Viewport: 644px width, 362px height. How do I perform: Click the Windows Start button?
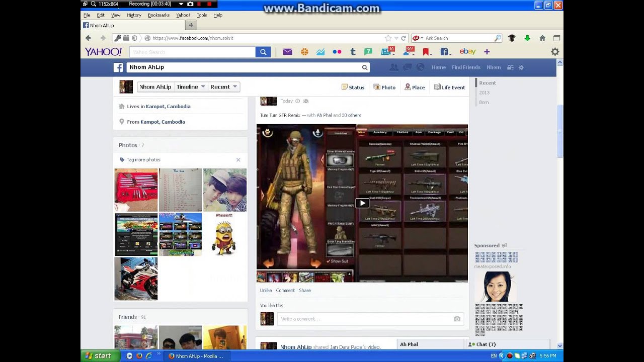(x=100, y=356)
